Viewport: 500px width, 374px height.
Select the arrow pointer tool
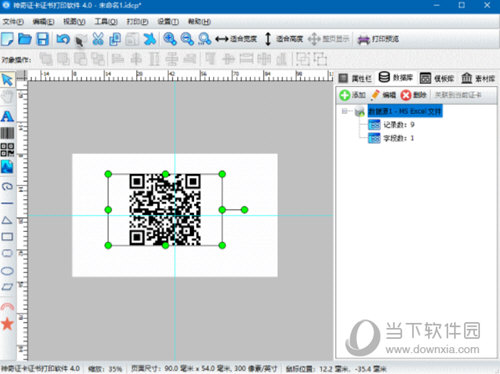coord(7,80)
